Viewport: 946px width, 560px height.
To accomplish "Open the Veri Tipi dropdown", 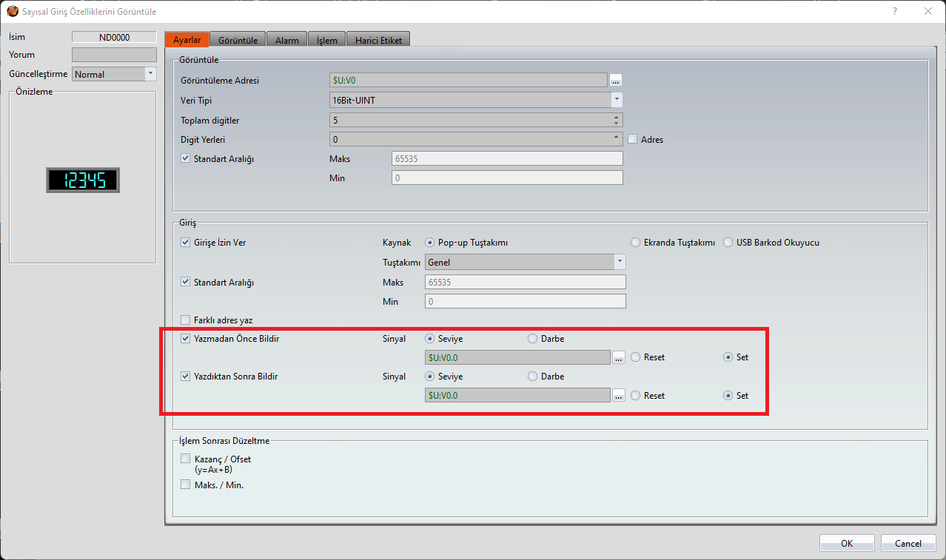I will click(616, 100).
